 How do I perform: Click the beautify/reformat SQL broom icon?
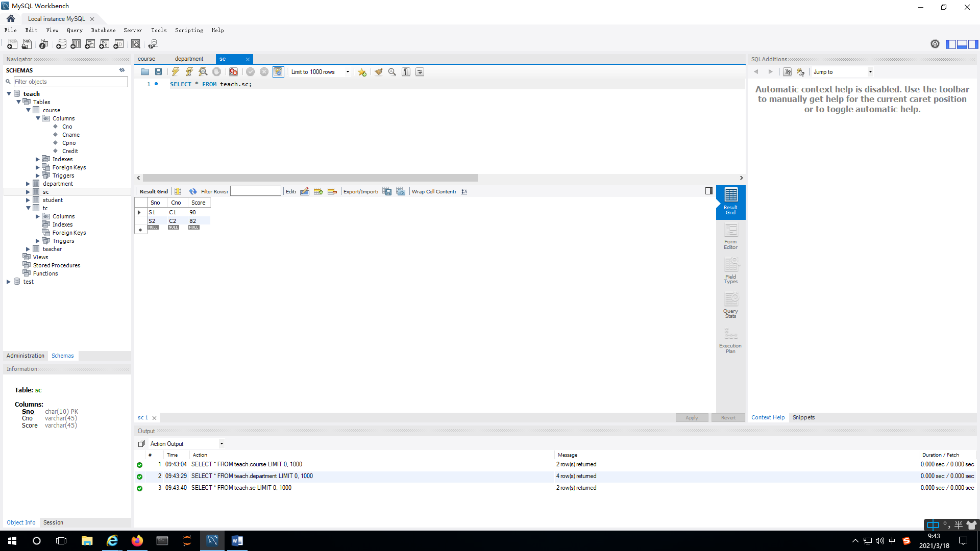pos(378,72)
